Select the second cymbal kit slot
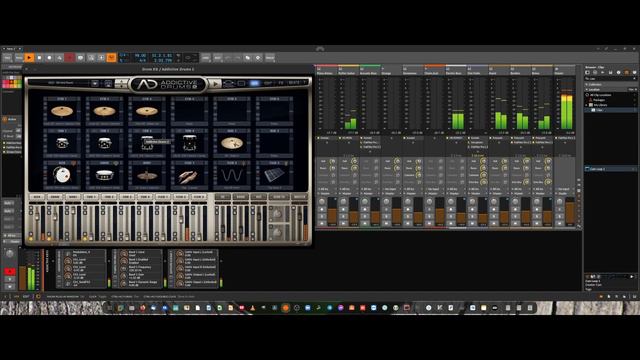The image size is (640, 360). pyautogui.click(x=104, y=111)
